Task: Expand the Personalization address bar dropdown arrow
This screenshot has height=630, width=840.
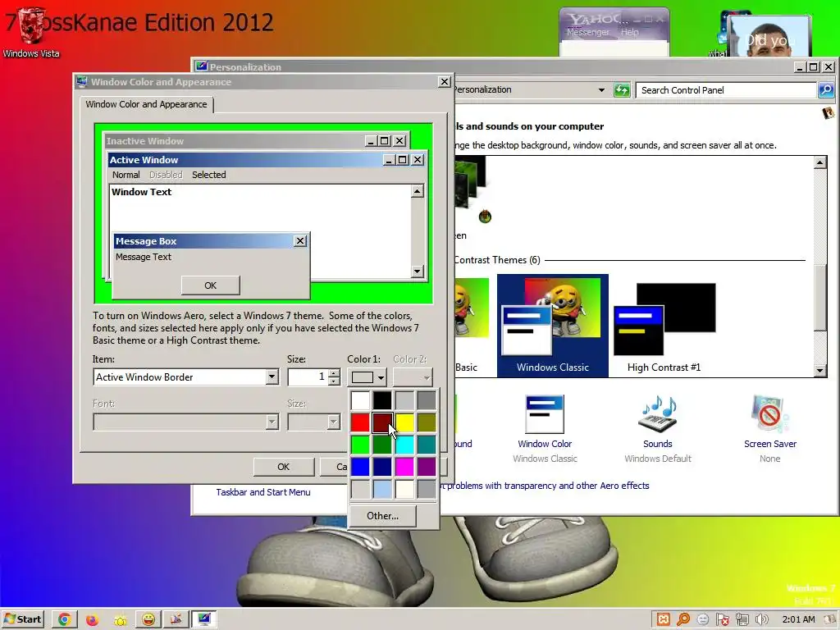Action: [x=601, y=90]
